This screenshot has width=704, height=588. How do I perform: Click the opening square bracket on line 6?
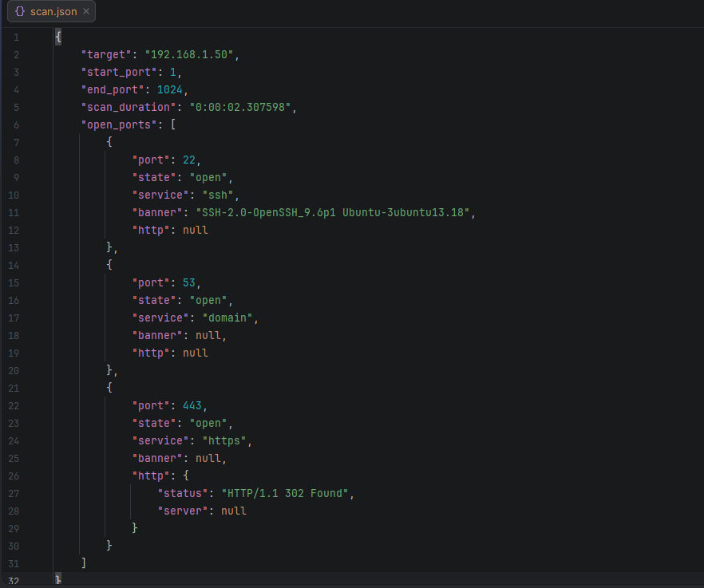pyautogui.click(x=173, y=124)
